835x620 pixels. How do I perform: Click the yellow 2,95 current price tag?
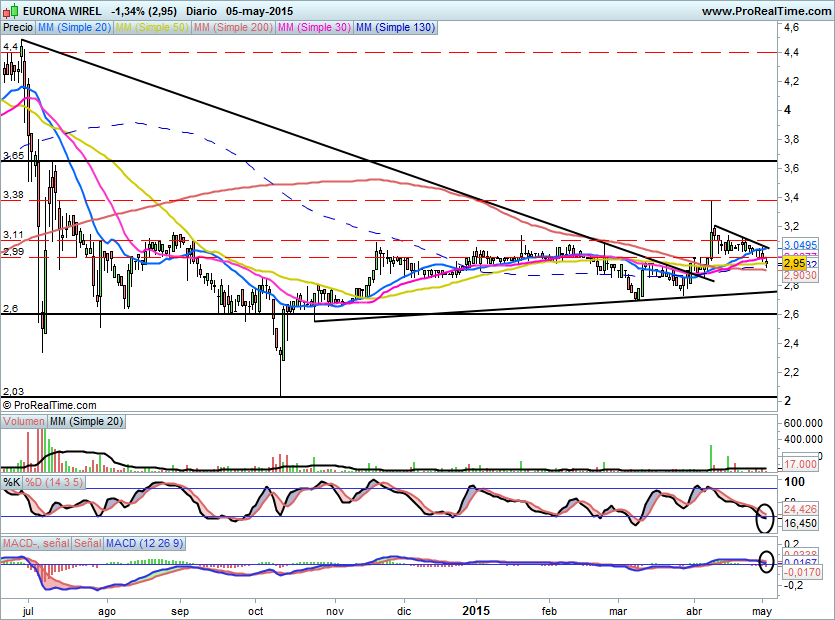click(x=795, y=263)
